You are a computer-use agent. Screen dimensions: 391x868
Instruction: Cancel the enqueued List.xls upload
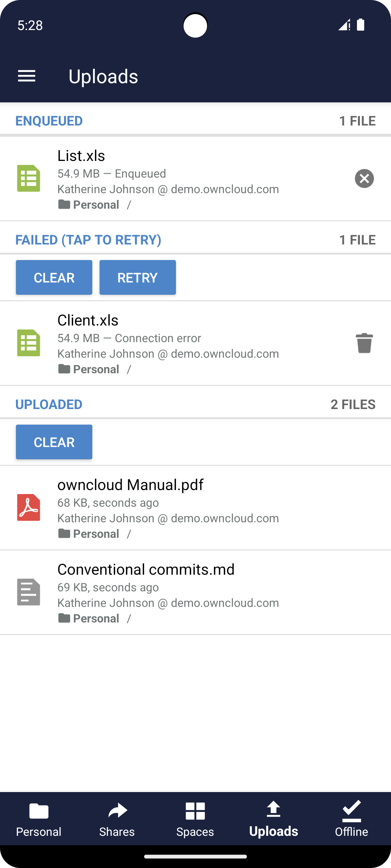364,178
